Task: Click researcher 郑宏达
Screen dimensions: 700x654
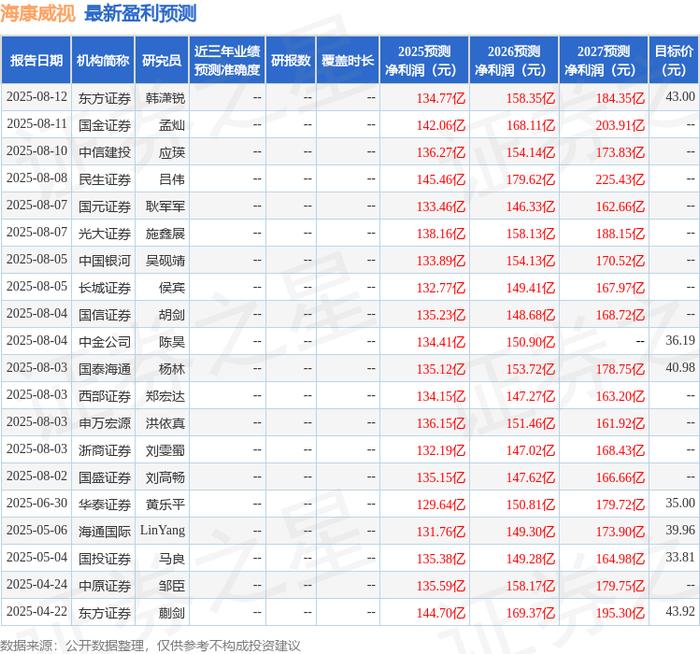Action: (165, 396)
